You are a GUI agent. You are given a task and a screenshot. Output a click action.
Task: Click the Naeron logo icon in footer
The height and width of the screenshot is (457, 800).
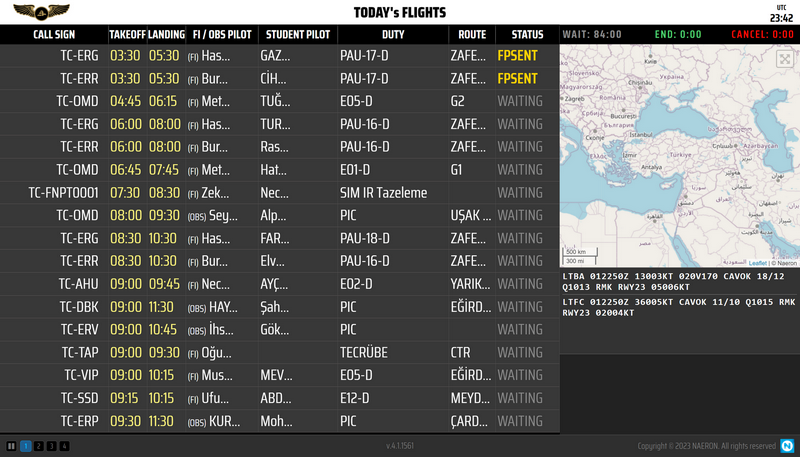788,446
